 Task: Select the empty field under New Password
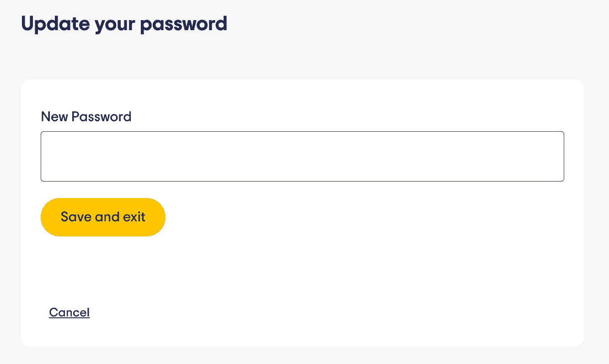[302, 156]
